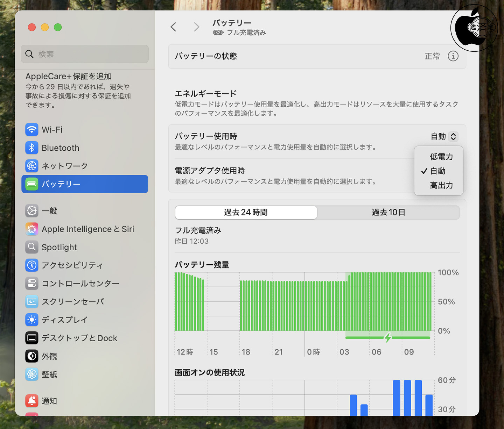This screenshot has width=504, height=429.
Task: Choose 高出力 energy mode option
Action: (x=441, y=185)
